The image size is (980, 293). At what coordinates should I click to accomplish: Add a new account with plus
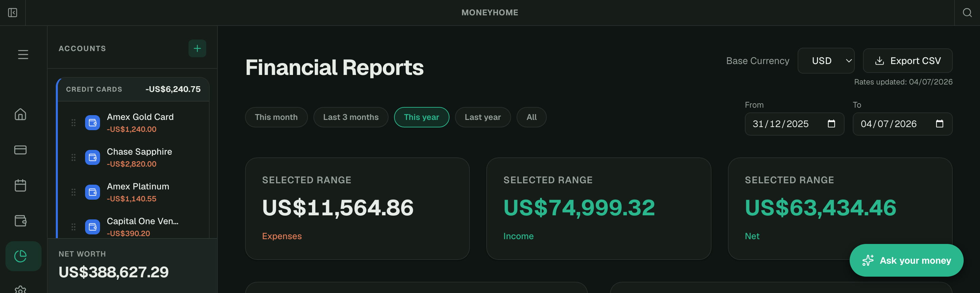(x=197, y=48)
